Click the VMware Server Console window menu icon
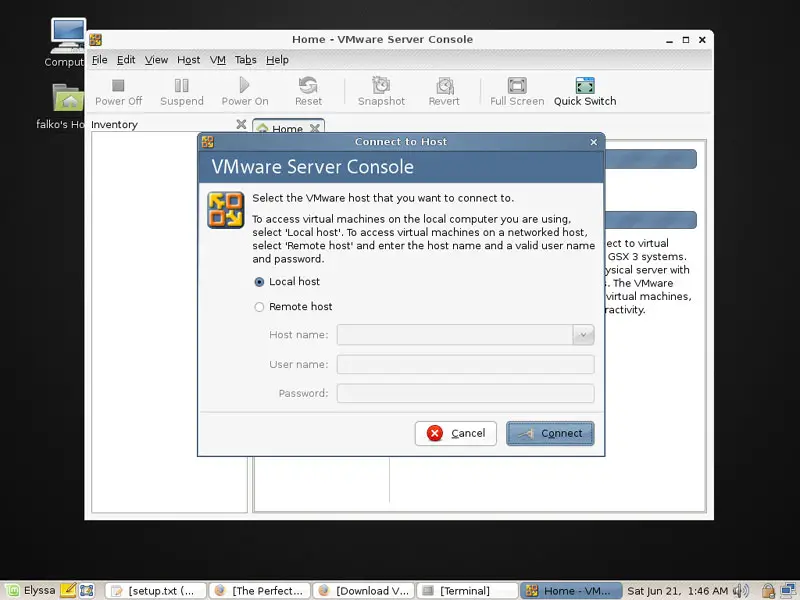 tap(95, 39)
